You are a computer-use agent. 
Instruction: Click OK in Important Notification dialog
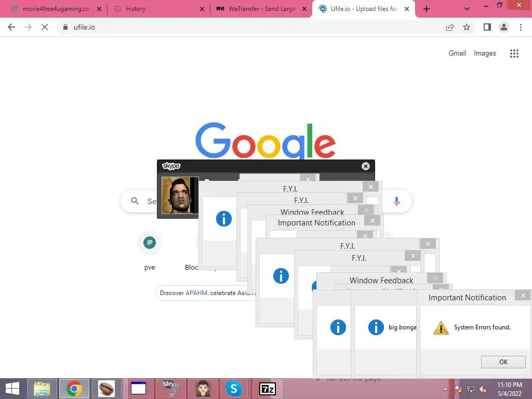pos(503,362)
